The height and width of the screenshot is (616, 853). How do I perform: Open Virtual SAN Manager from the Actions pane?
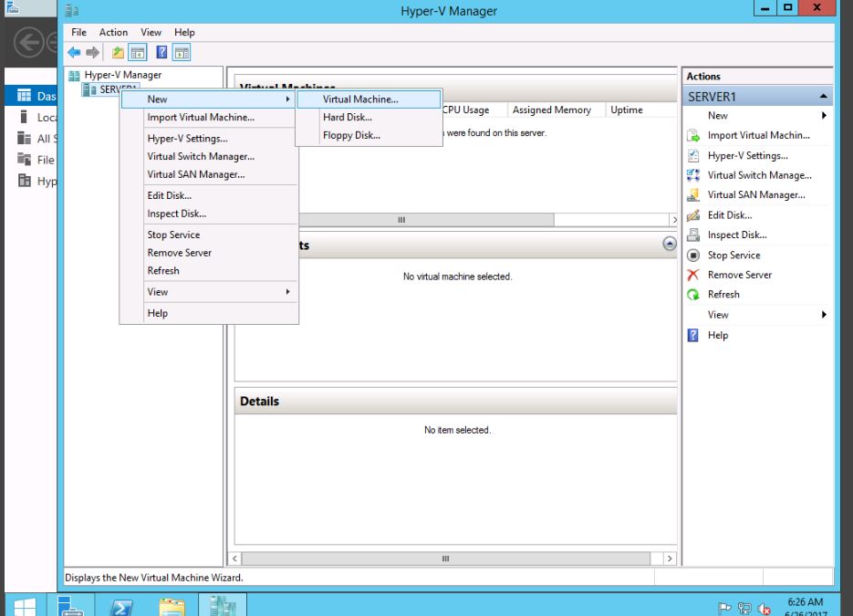pyautogui.click(x=758, y=194)
